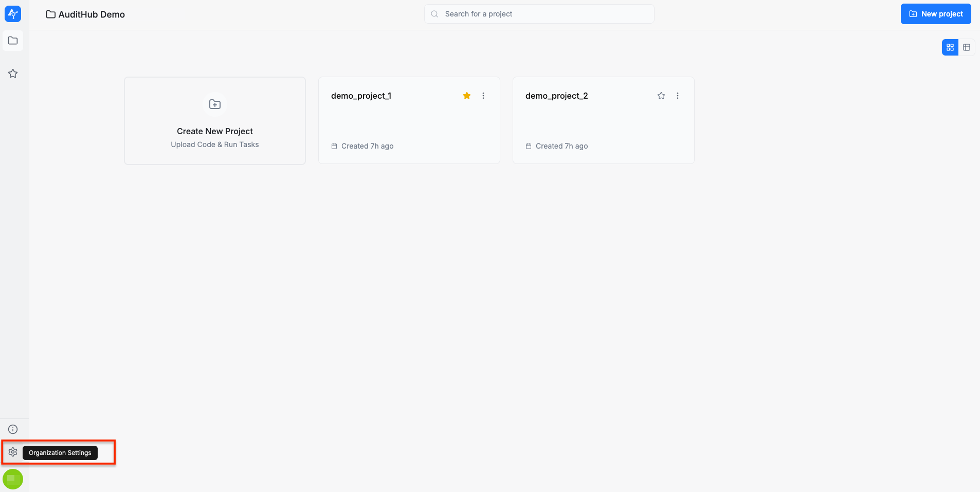Open Favorites star in sidebar
Viewport: 980px width, 492px height.
click(13, 74)
